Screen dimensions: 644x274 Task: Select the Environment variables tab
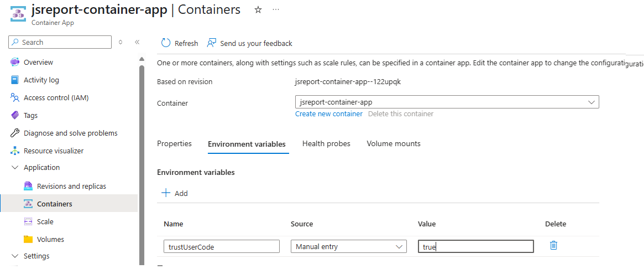pos(247,144)
